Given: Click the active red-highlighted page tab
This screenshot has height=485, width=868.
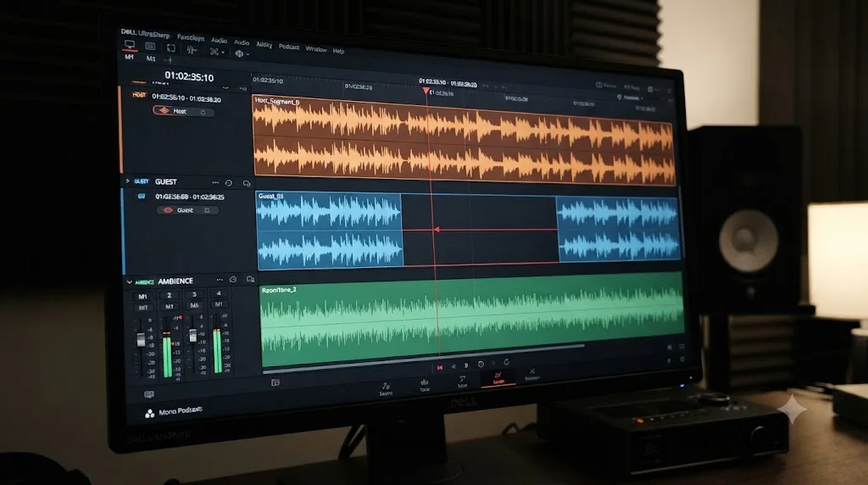Looking at the screenshot, I should coord(498,379).
